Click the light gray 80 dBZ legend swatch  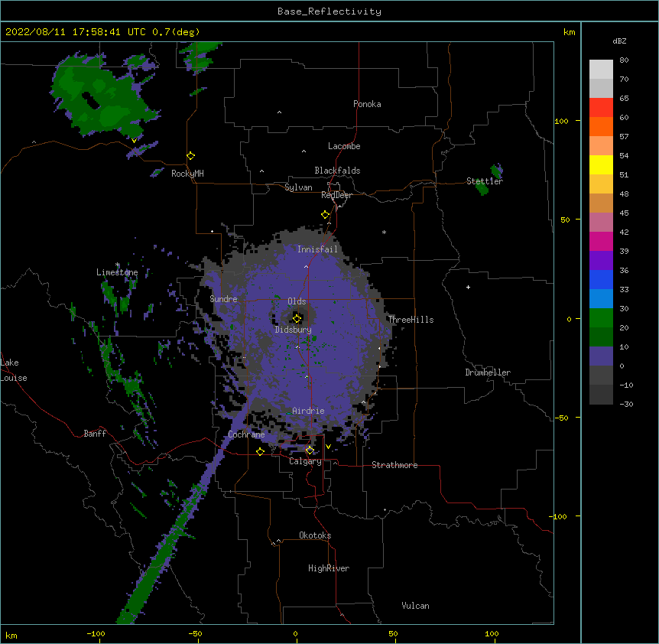601,70
